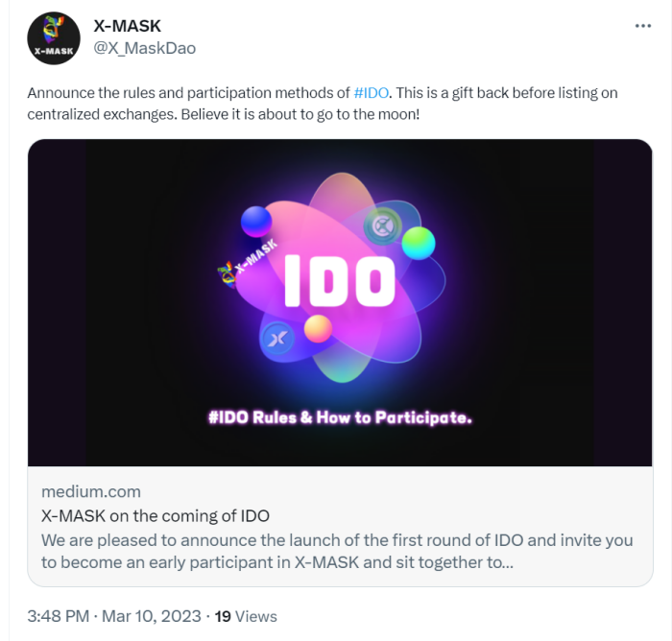This screenshot has height=641, width=672.
Task: Click the '#IDO Rules & How to Participate' caption
Action: point(341,417)
